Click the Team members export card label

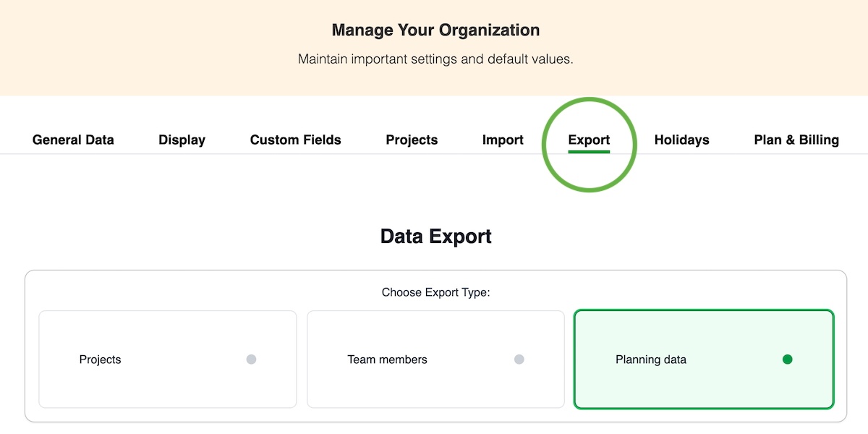387,359
